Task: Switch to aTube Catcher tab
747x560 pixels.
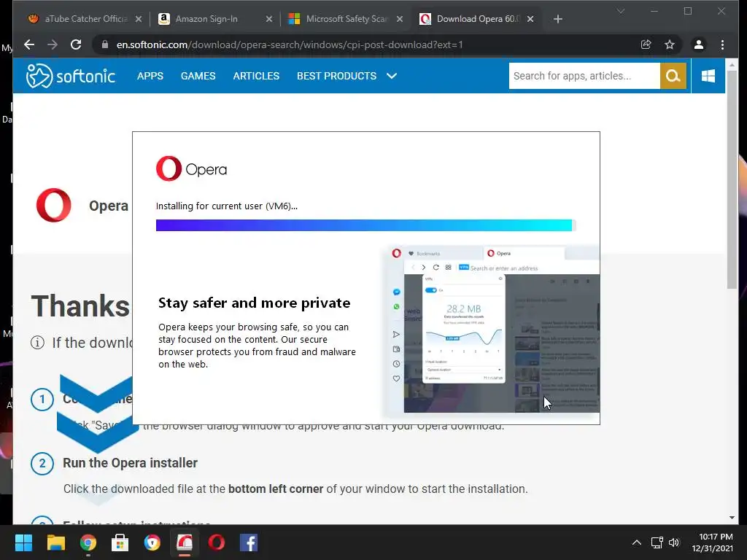Action: [85, 19]
